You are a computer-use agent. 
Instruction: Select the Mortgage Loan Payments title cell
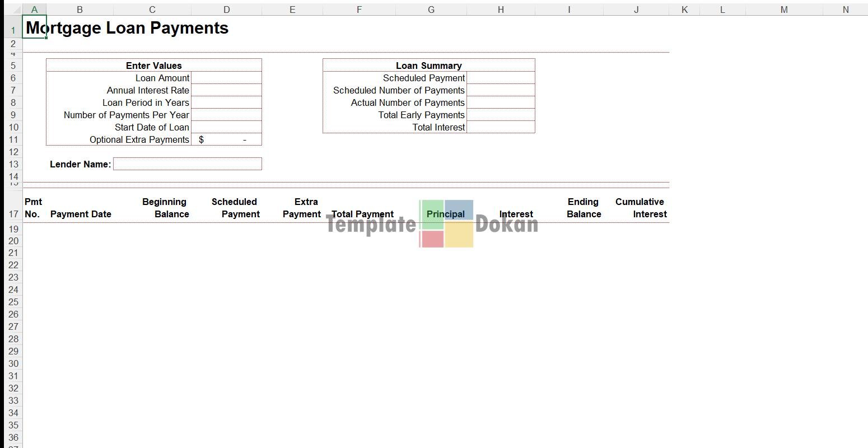[127, 28]
